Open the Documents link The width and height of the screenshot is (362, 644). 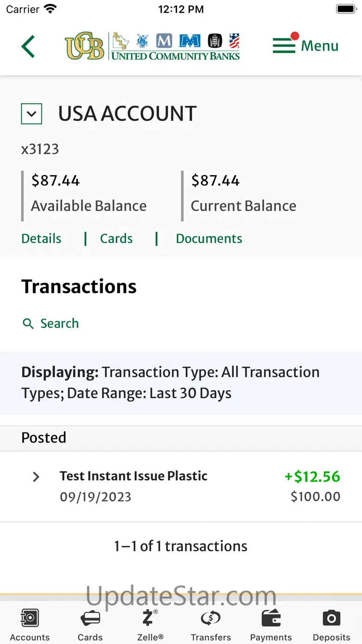tap(209, 239)
